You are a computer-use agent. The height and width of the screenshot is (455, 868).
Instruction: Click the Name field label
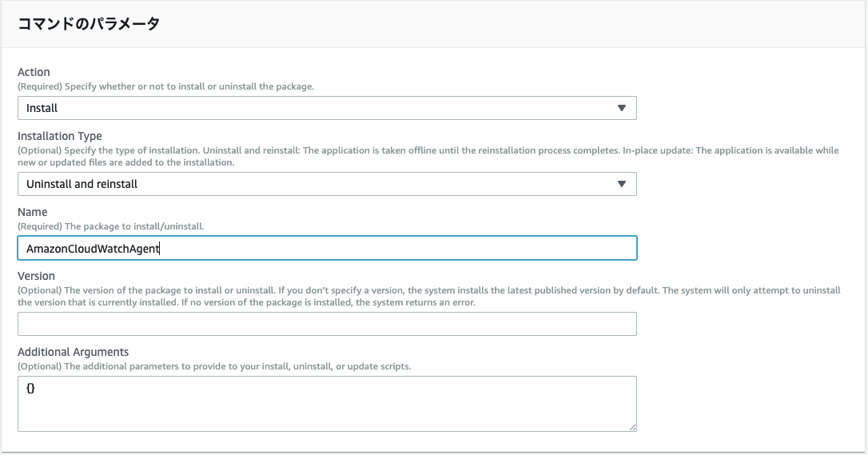(33, 212)
